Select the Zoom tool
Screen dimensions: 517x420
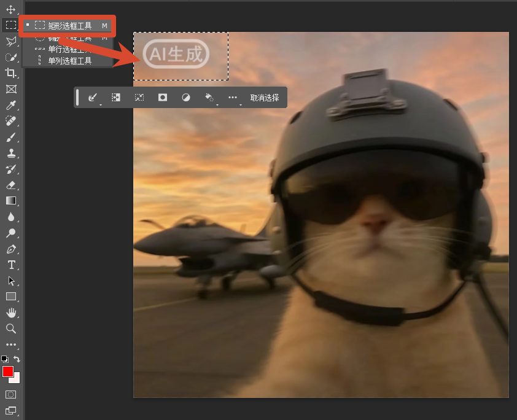point(11,329)
